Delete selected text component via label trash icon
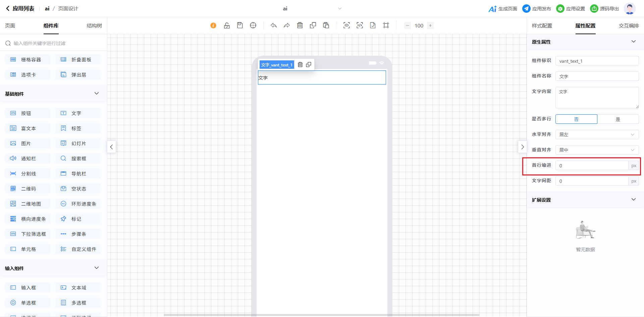 300,65
